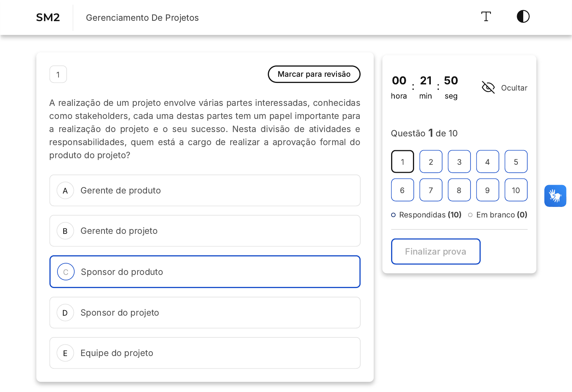Screen dimensions: 572x392
Task: Jump to question 5
Action: point(516,162)
